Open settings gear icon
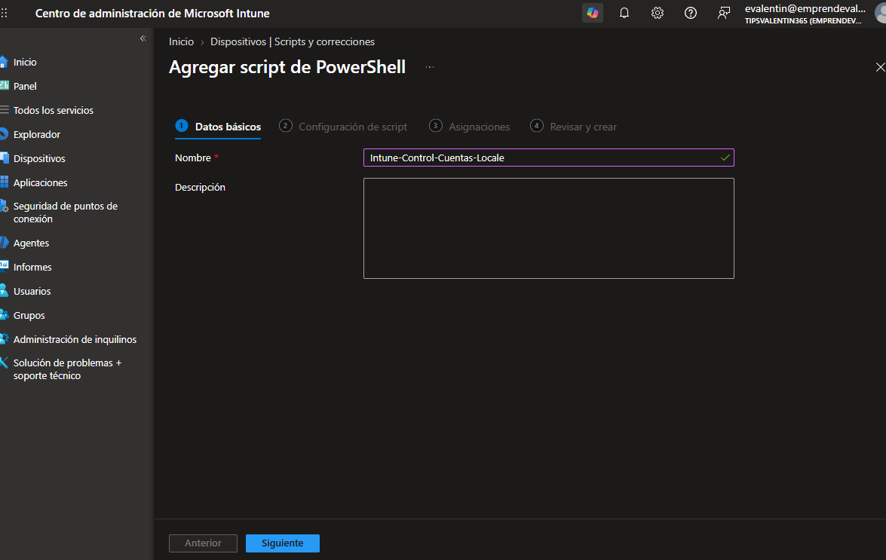The image size is (886, 560). (x=657, y=13)
